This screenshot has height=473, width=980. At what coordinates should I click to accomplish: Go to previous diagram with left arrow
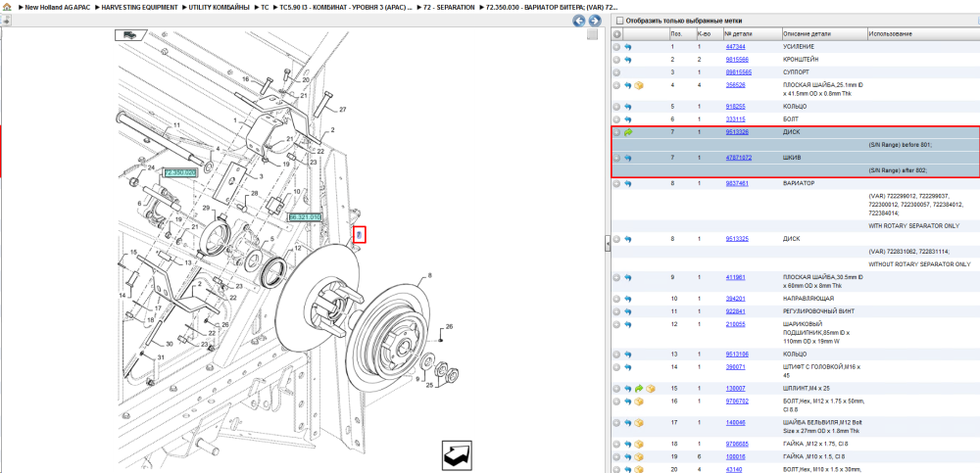[x=579, y=21]
